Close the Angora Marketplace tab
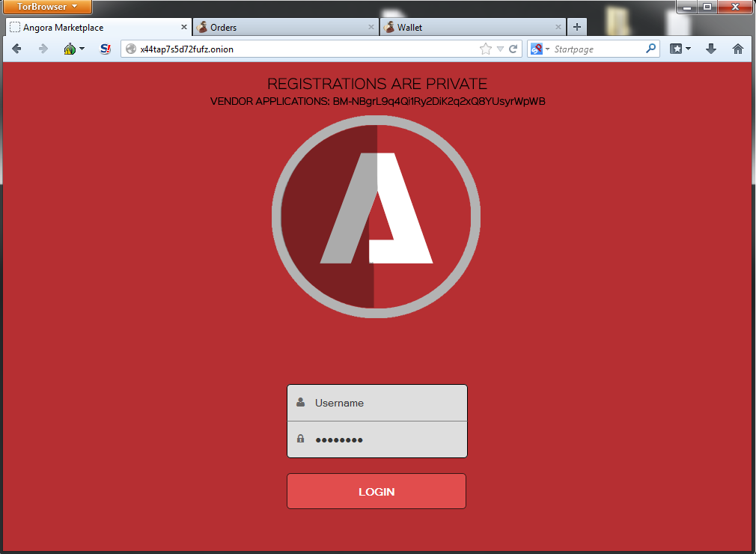 point(183,27)
